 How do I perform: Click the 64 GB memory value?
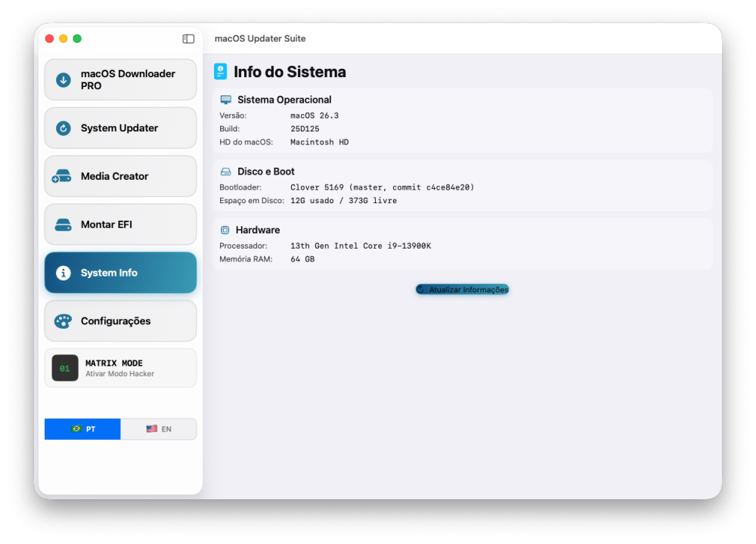coord(302,259)
